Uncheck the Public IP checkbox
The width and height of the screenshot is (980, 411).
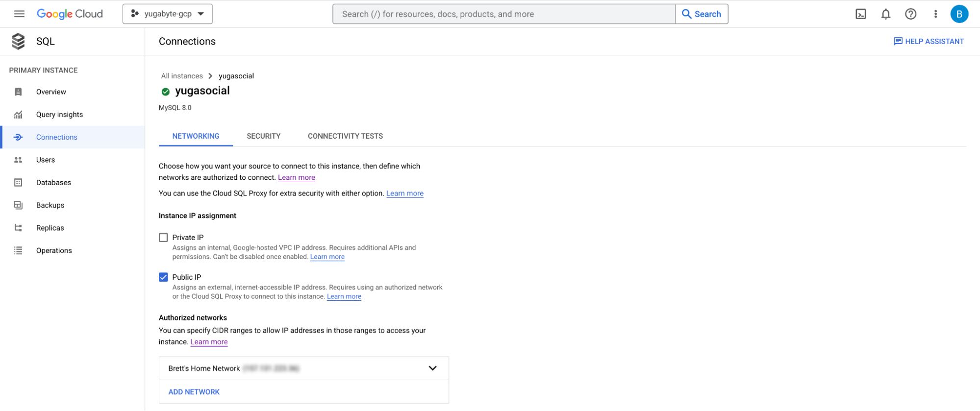tap(163, 277)
